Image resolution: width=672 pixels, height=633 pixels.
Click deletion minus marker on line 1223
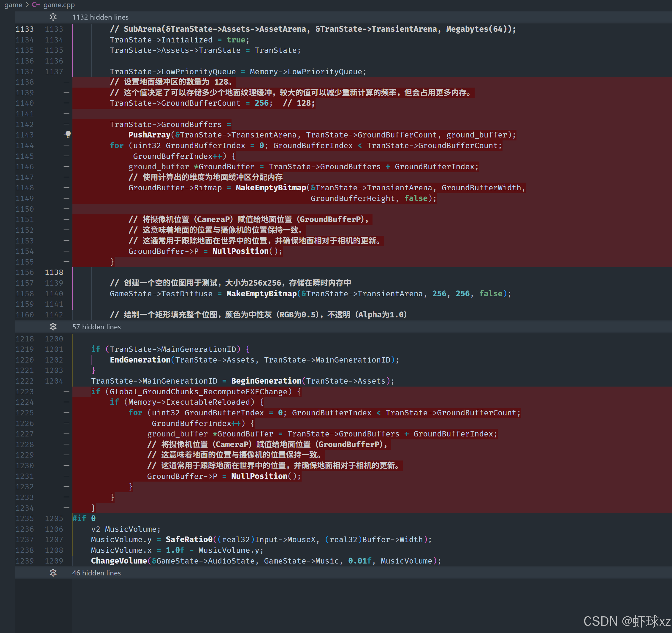[66, 392]
